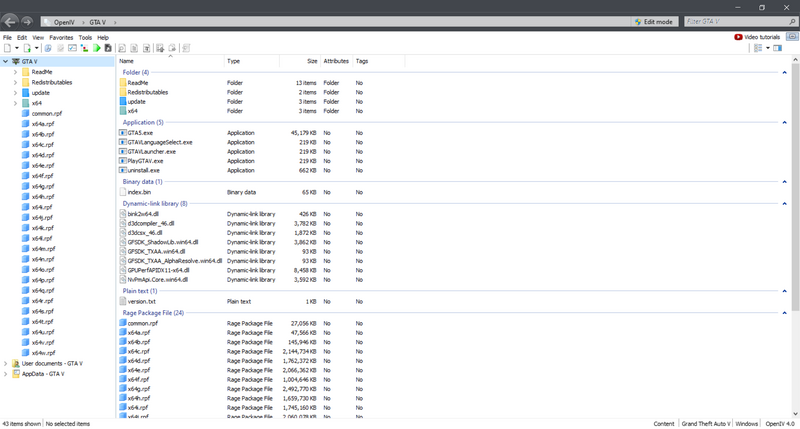Open the New file dropdown arrow
This screenshot has height=429, width=800.
(x=17, y=48)
